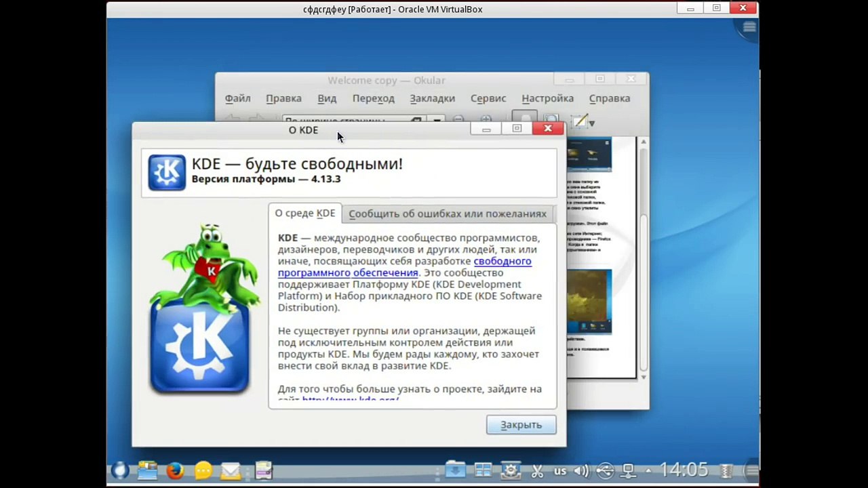Click the yellow picture on the Okular page
The image size is (868, 488).
pyautogui.click(x=589, y=302)
